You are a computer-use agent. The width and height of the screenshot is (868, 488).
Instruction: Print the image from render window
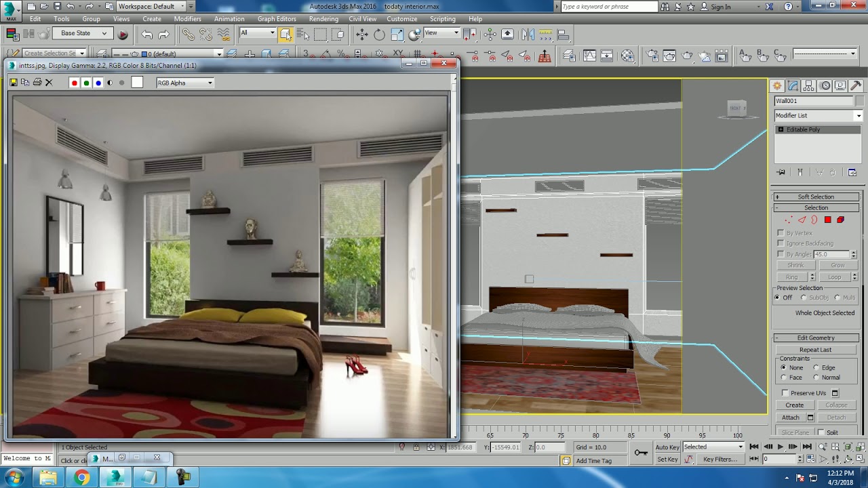click(x=37, y=83)
